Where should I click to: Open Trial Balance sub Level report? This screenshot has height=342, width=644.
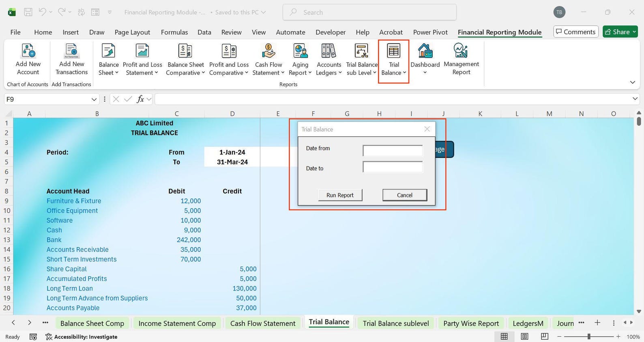point(361,60)
